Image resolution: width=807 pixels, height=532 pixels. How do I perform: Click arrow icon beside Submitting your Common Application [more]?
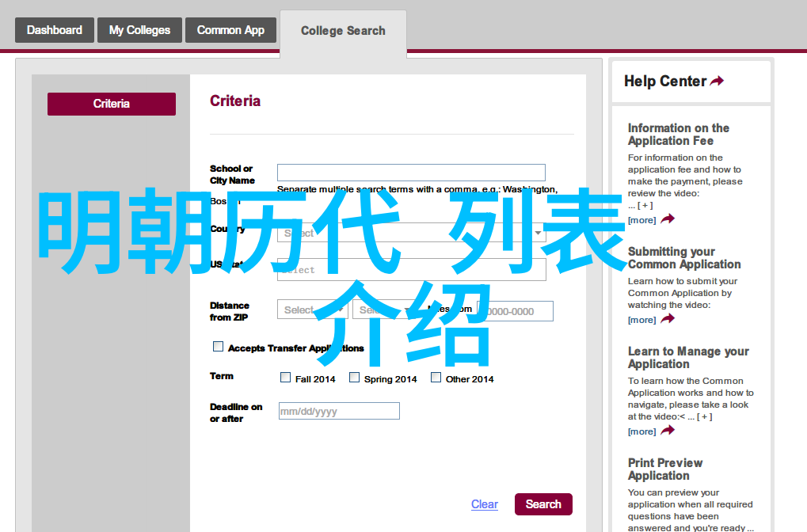pos(668,319)
